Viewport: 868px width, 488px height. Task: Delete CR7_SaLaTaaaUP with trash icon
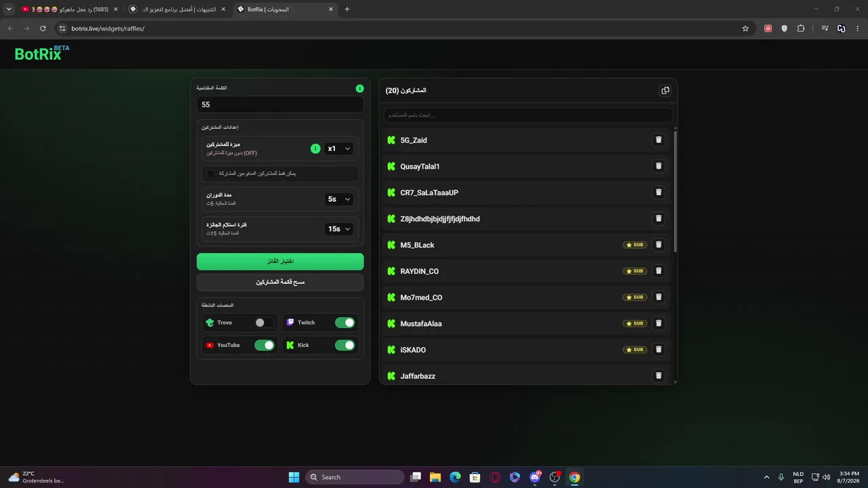(658, 192)
